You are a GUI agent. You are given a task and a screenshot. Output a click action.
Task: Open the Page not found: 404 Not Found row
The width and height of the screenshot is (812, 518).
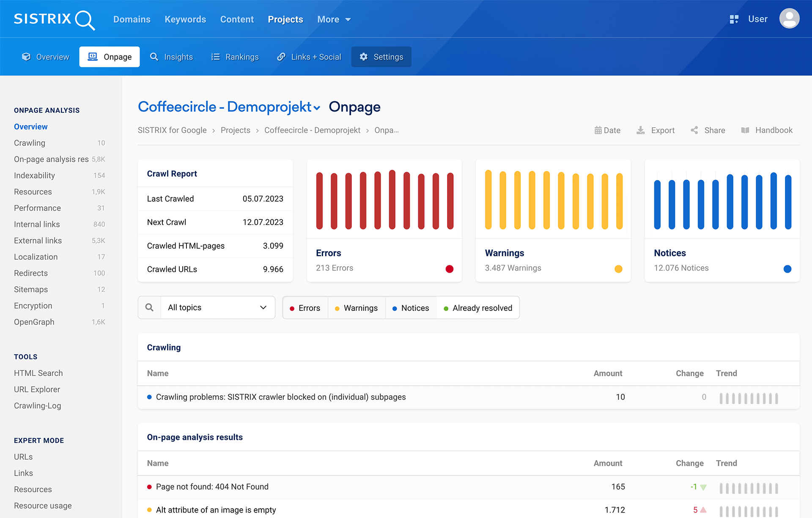coord(469,487)
